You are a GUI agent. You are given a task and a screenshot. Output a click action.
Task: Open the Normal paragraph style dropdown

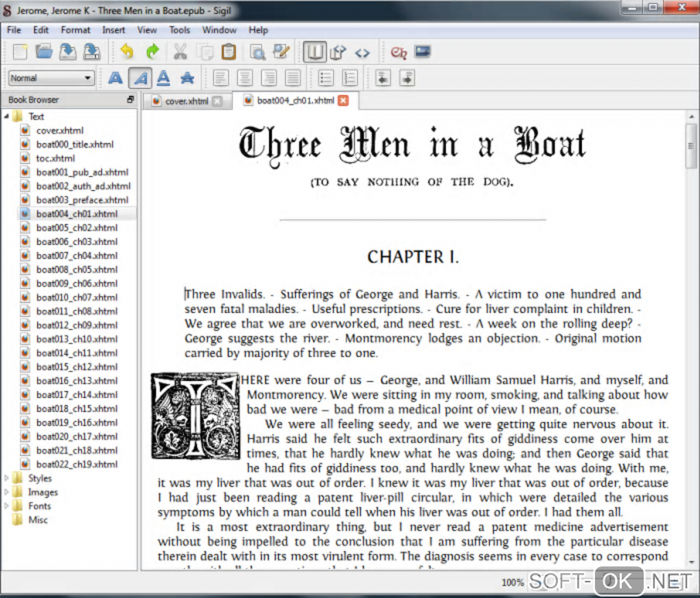click(x=51, y=78)
